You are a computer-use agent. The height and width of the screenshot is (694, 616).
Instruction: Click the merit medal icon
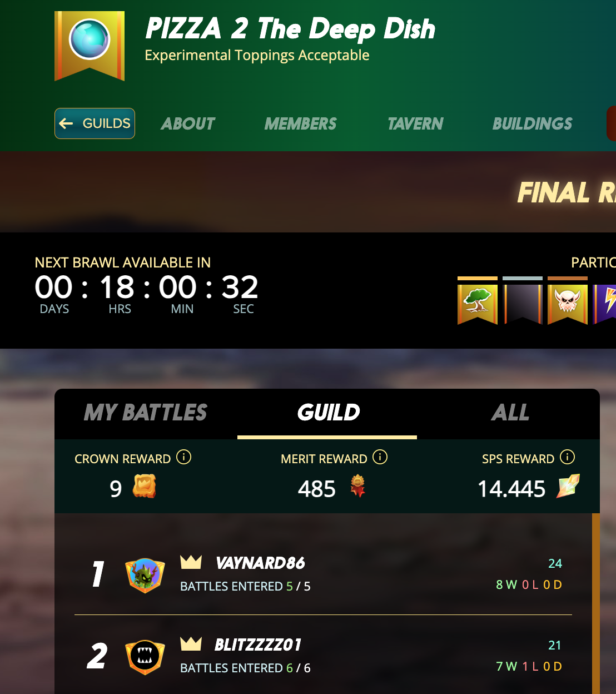(x=357, y=487)
